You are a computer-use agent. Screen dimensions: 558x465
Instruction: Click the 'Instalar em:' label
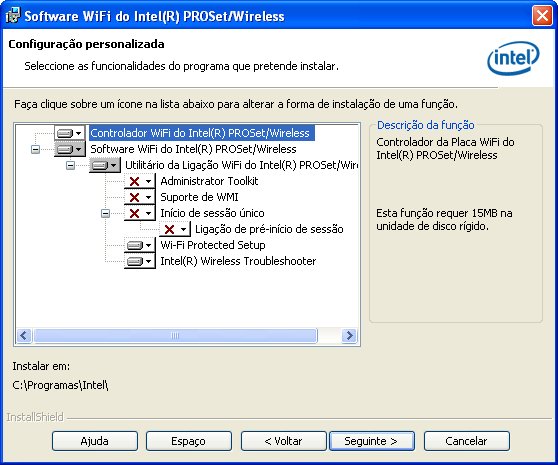[x=41, y=366]
